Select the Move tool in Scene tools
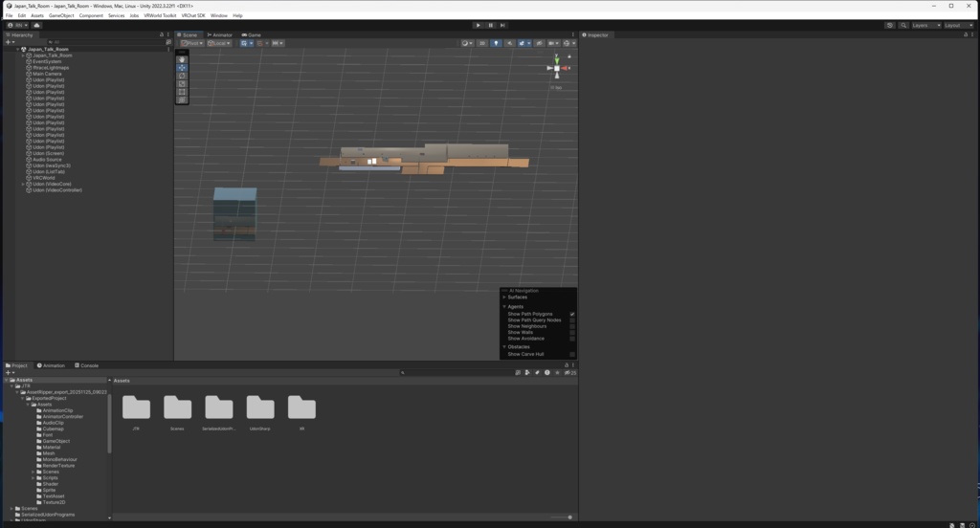Viewport: 980px width, 528px height. pyautogui.click(x=182, y=68)
